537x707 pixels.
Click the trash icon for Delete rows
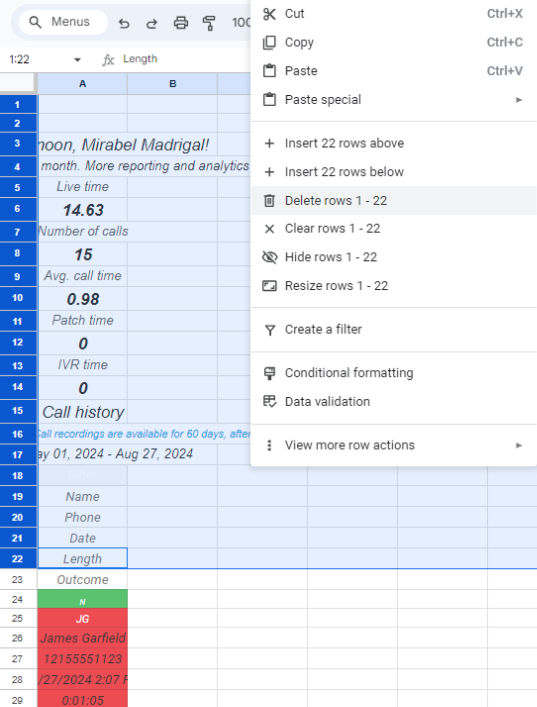tap(269, 201)
